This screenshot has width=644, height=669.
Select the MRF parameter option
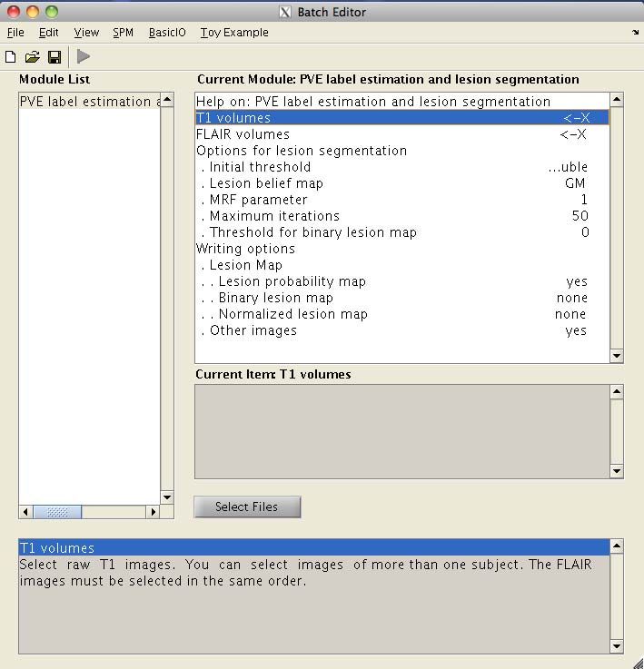[402, 200]
